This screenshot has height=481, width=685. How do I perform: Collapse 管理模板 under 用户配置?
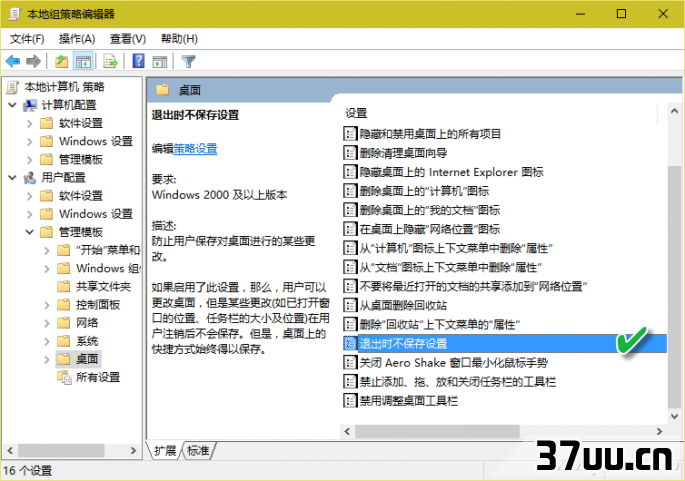tap(29, 232)
